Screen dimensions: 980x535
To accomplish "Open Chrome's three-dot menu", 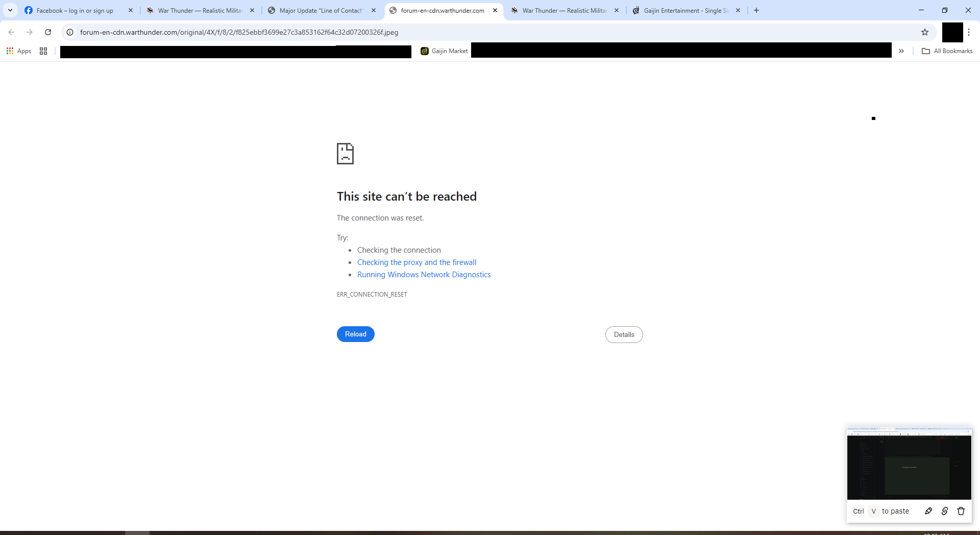I will 969,32.
